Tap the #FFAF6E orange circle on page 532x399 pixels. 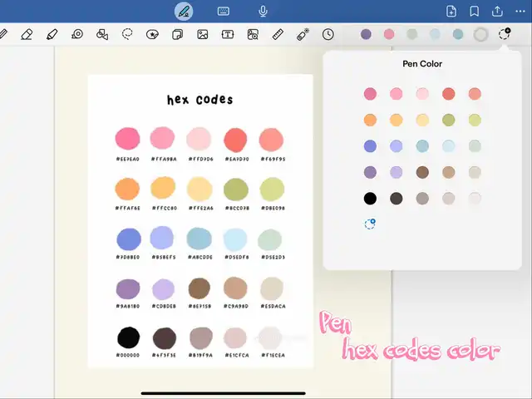click(x=127, y=189)
